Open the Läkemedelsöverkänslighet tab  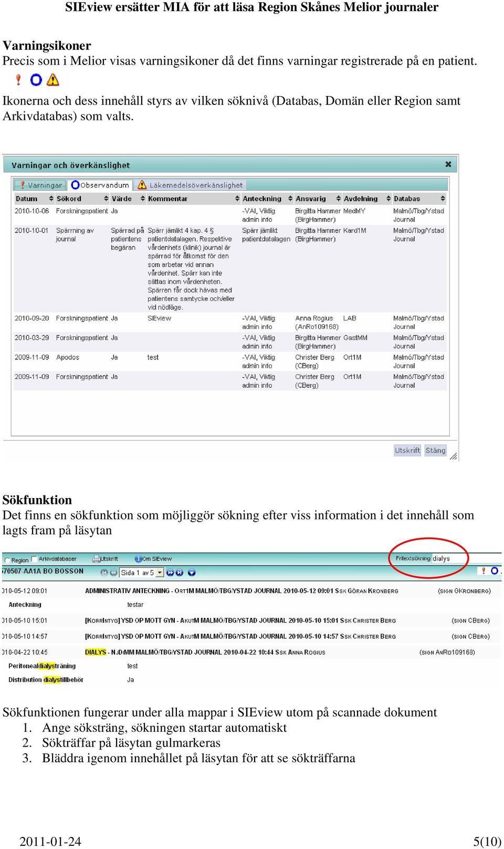(191, 185)
